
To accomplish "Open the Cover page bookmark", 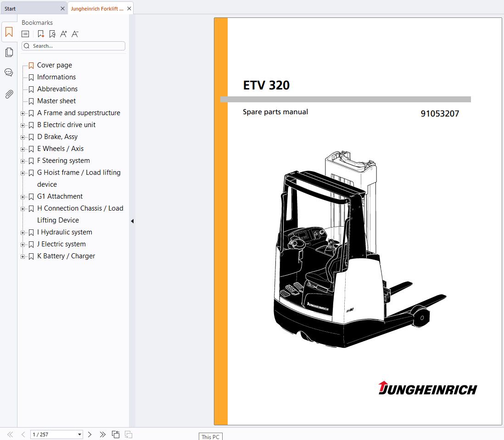I will (x=54, y=65).
